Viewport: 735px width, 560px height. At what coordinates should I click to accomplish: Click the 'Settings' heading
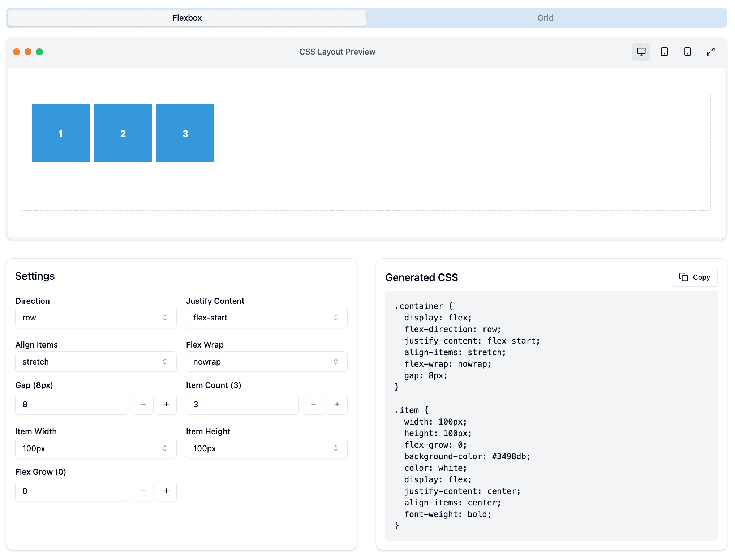[35, 276]
